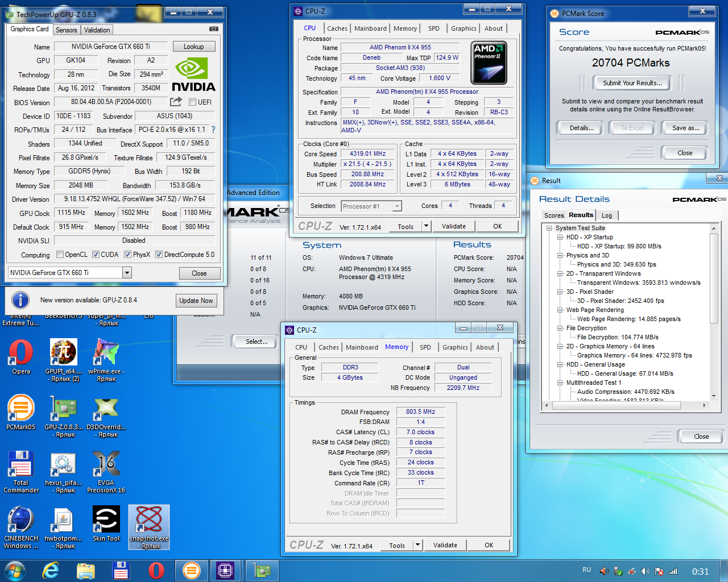Switch to Scores tab in Result Details
This screenshot has width=728, height=582.
[x=554, y=215]
